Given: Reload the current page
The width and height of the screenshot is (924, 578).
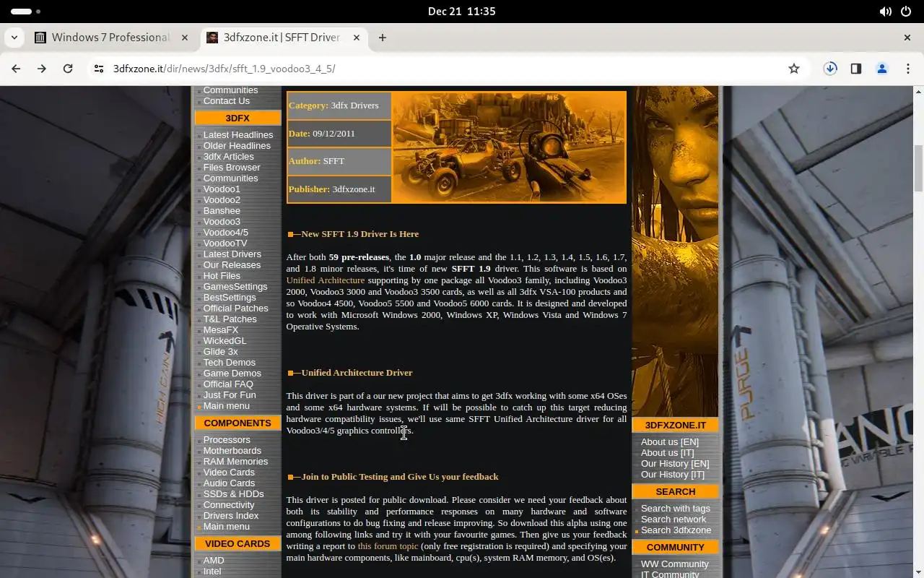Looking at the screenshot, I should click(x=68, y=69).
